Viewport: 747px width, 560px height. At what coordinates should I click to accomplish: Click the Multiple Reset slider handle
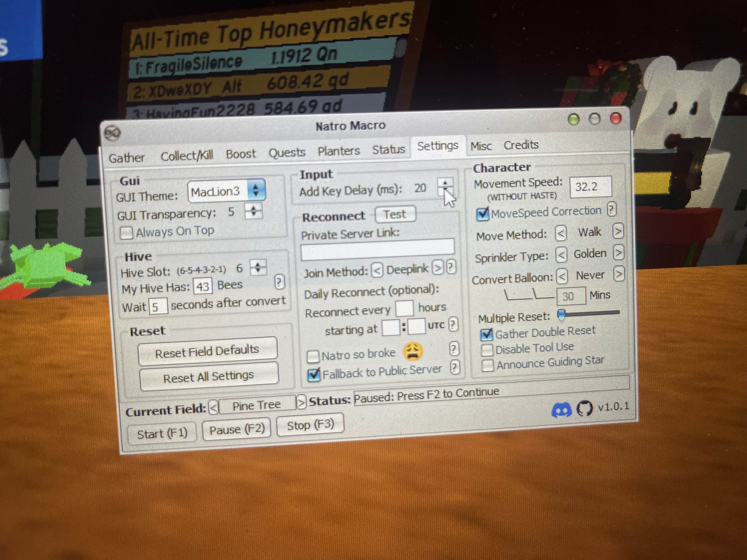(x=561, y=314)
